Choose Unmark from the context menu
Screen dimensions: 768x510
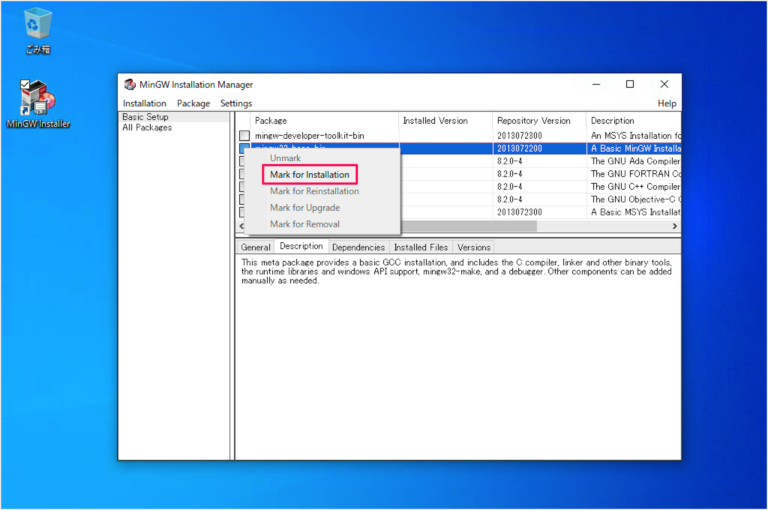[286, 158]
